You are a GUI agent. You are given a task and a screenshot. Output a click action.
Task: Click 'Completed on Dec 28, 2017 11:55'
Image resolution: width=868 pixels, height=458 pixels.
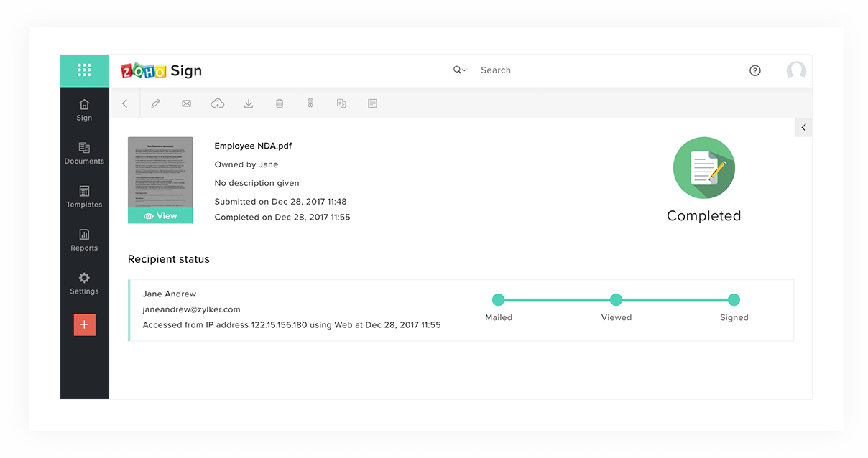(x=282, y=217)
